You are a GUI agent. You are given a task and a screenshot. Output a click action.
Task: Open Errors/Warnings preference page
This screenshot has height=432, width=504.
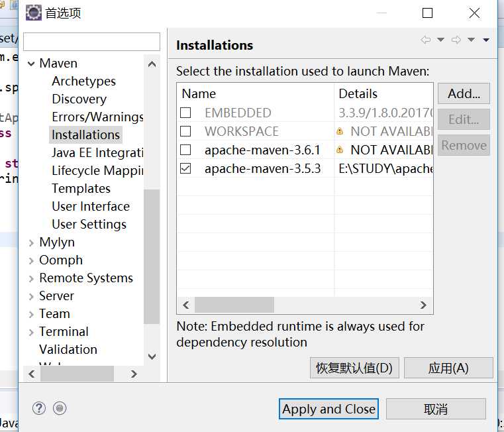(98, 117)
